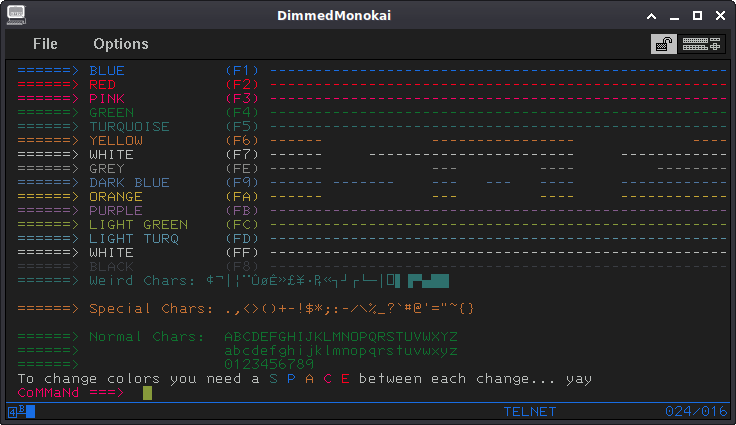
Task: Click the lowercase abcdefghijklmnopqrstuvwxyz line
Action: (x=341, y=351)
